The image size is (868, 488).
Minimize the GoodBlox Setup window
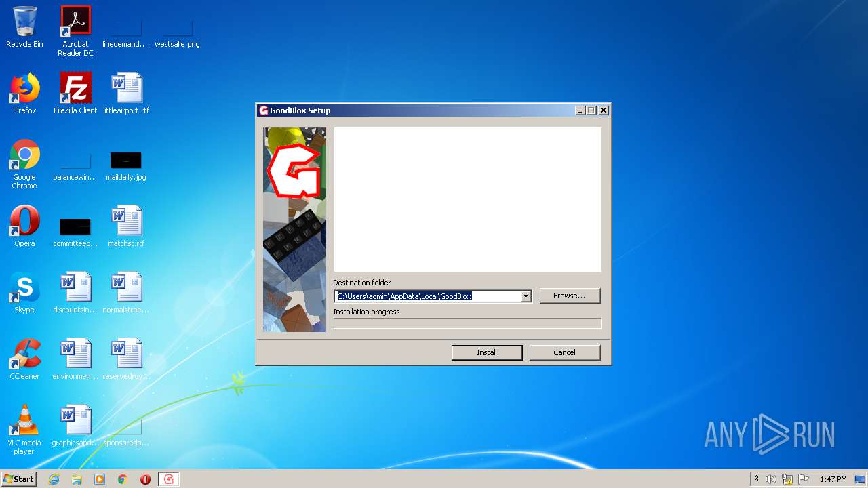tap(580, 110)
